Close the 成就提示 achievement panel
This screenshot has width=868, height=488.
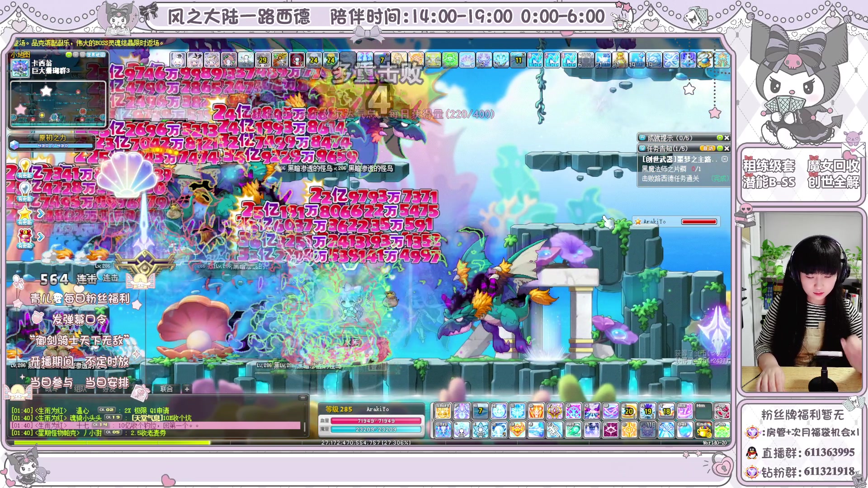(x=726, y=138)
